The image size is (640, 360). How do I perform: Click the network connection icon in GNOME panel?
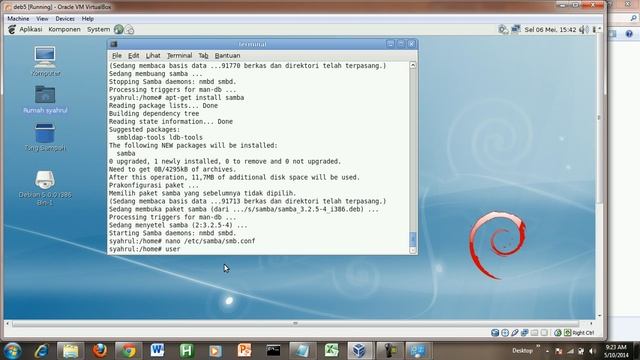click(x=516, y=29)
